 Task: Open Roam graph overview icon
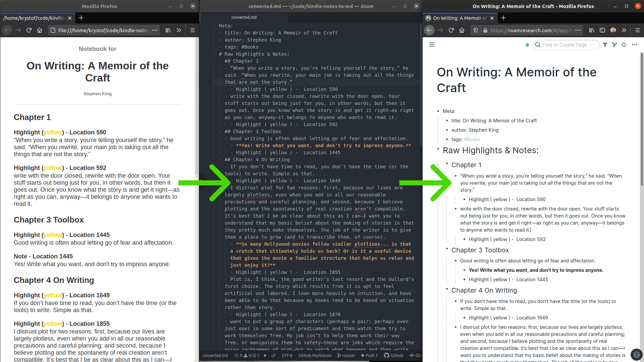click(614, 45)
